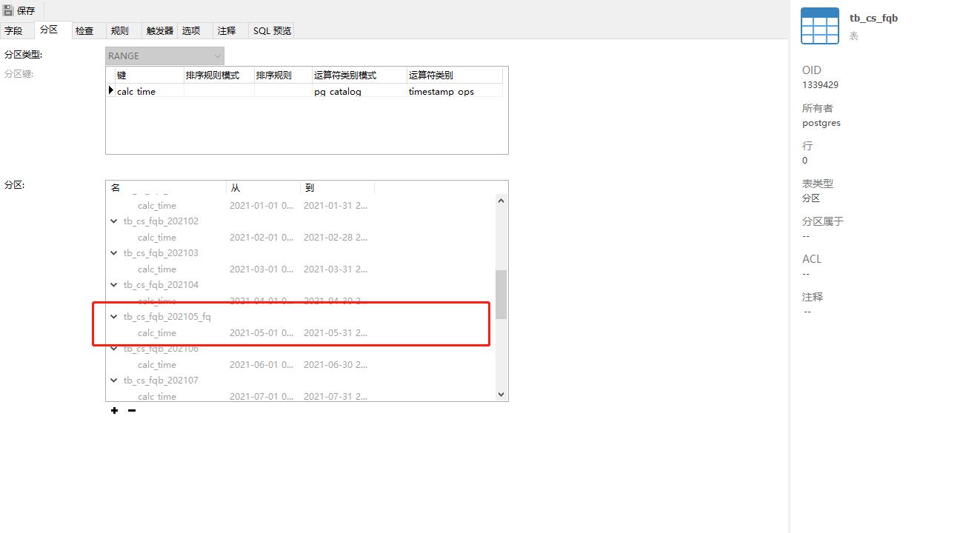Collapse the tb_cs_fqb_202102 partition chevron
This screenshot has width=980, height=533.
(x=114, y=221)
